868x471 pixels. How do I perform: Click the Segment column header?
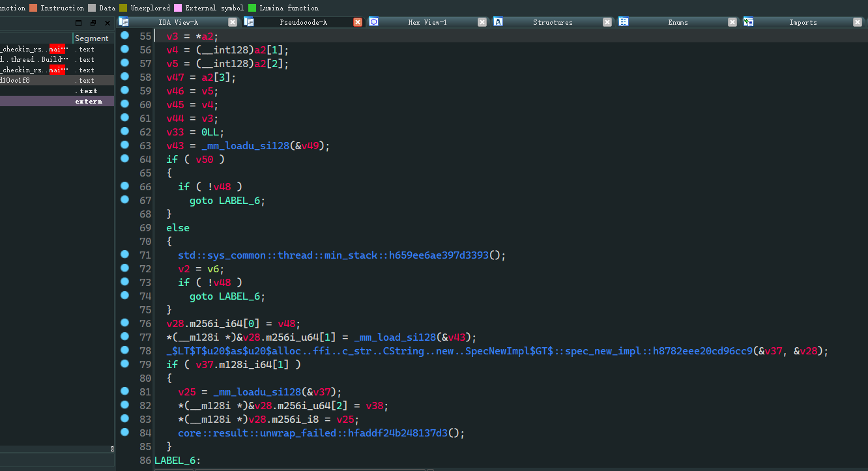pos(91,38)
